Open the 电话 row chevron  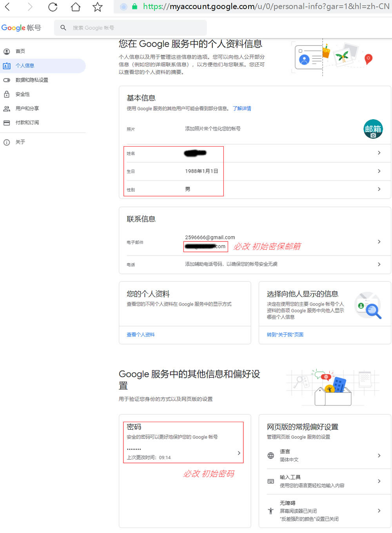pyautogui.click(x=379, y=265)
